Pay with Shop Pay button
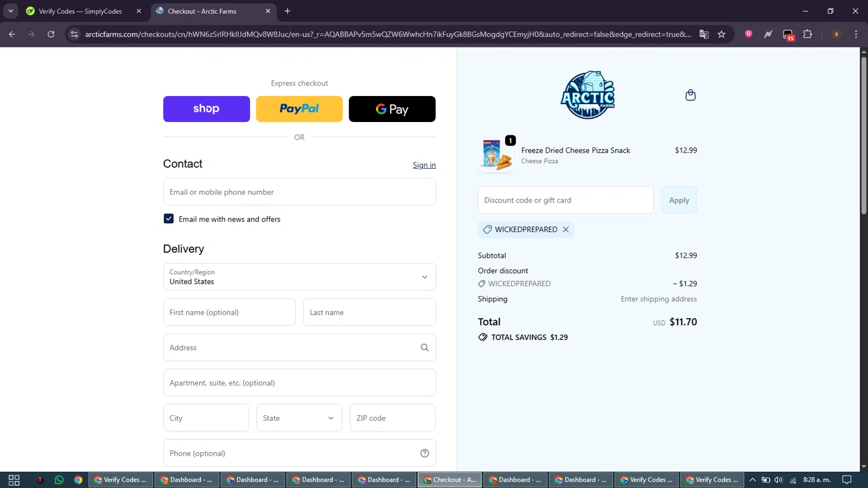This screenshot has height=488, width=868. 207,109
